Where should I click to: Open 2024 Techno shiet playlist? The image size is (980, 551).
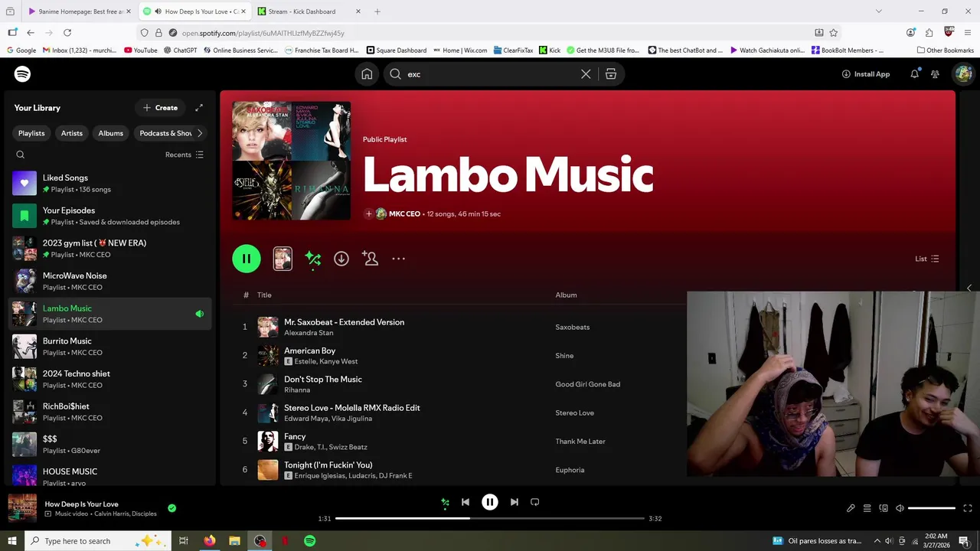[x=110, y=380]
